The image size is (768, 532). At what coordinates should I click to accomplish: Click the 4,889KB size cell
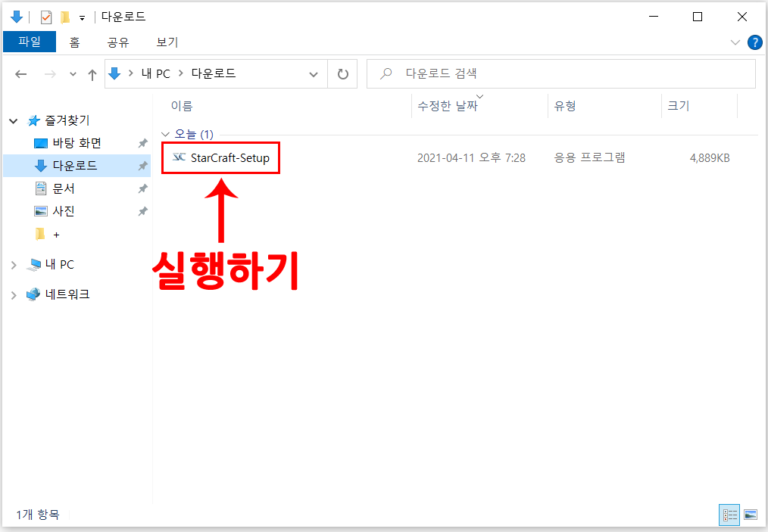(710, 157)
